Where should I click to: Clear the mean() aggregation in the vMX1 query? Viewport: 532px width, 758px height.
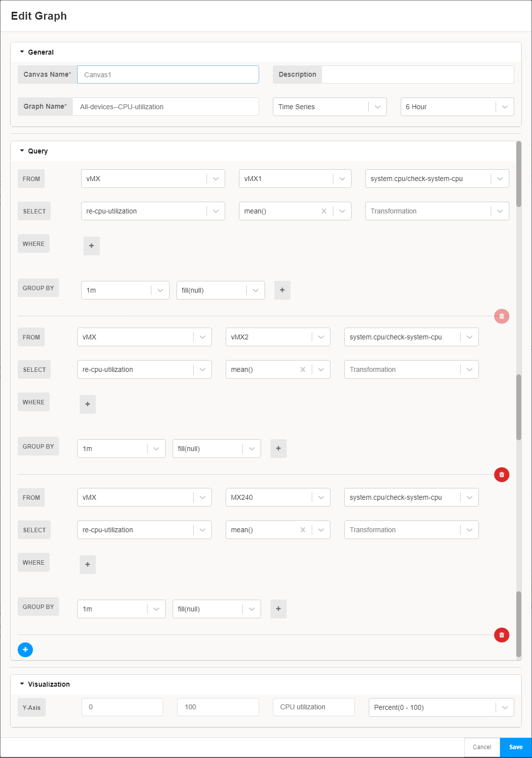324,211
